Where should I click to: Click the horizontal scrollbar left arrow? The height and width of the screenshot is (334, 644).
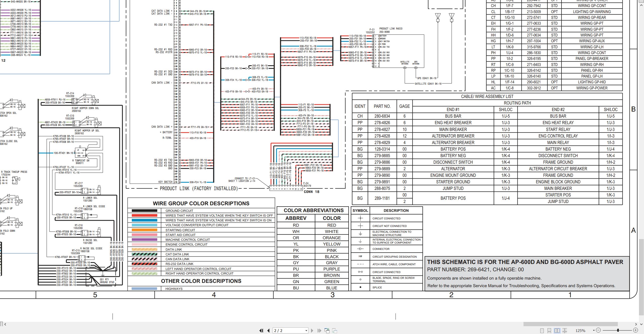pos(5,324)
